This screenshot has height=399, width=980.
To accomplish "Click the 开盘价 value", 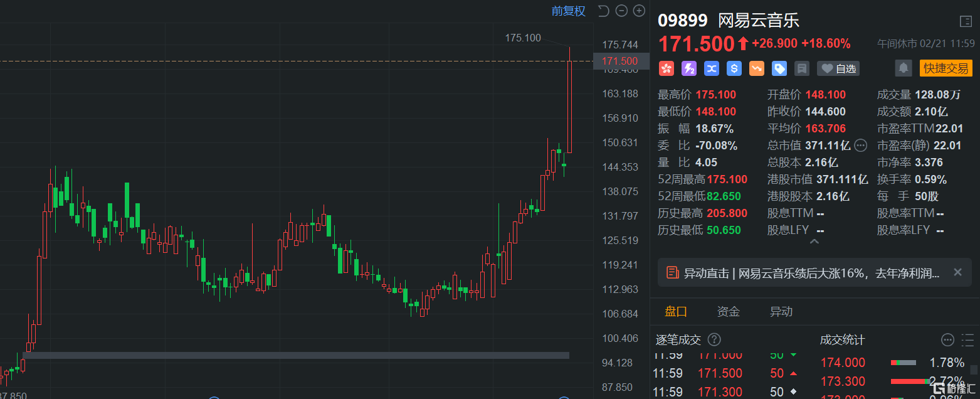I will pos(825,95).
